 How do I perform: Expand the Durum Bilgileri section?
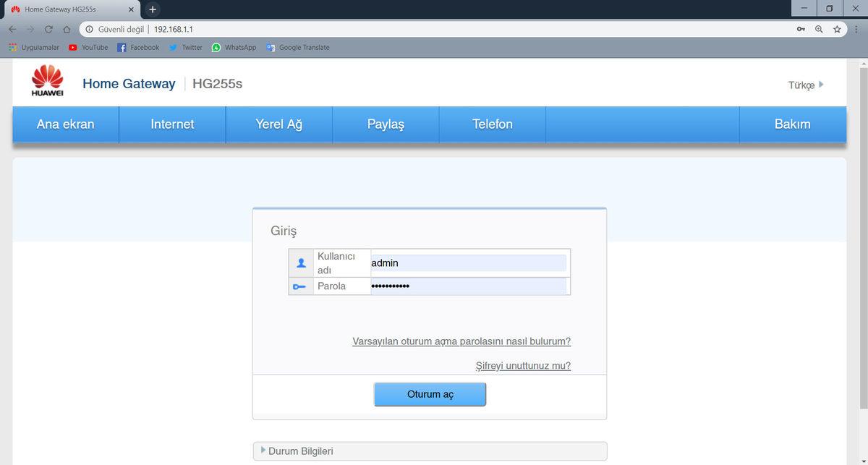300,451
